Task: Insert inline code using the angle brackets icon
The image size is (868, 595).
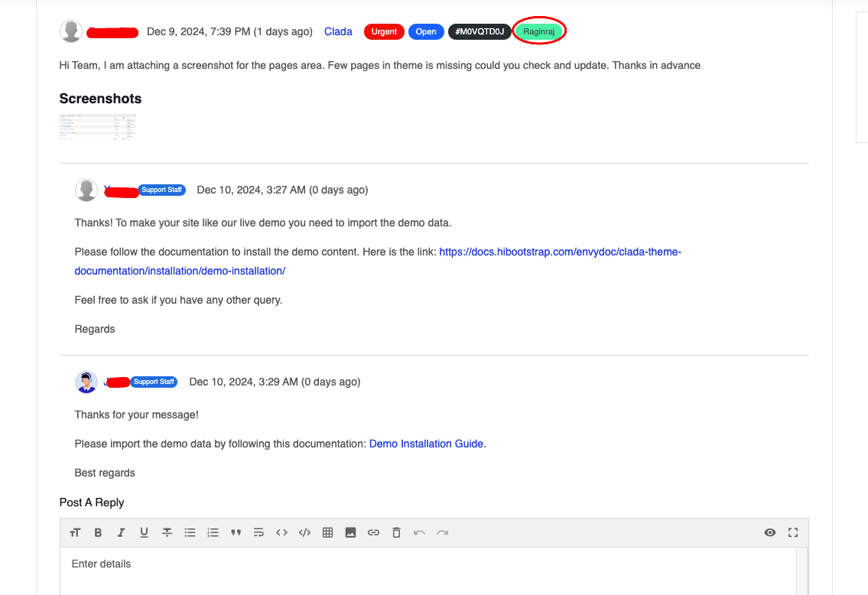Action: pyautogui.click(x=281, y=532)
